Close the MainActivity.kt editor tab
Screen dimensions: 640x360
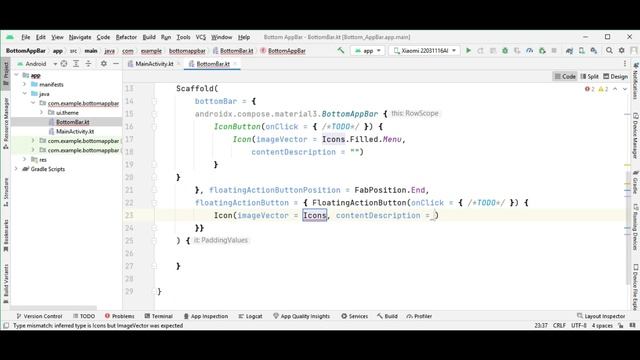[x=178, y=64]
